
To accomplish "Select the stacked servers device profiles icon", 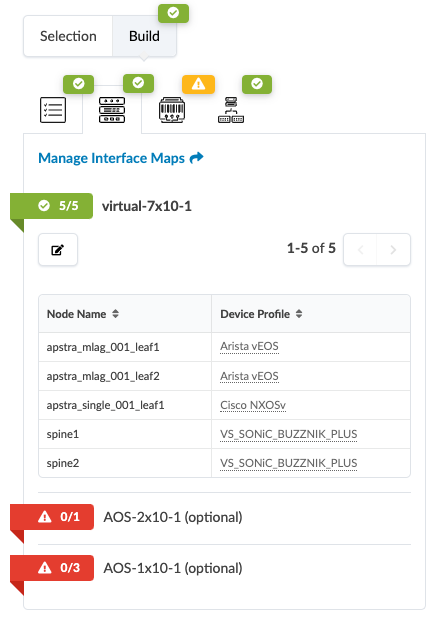I will pos(112,110).
